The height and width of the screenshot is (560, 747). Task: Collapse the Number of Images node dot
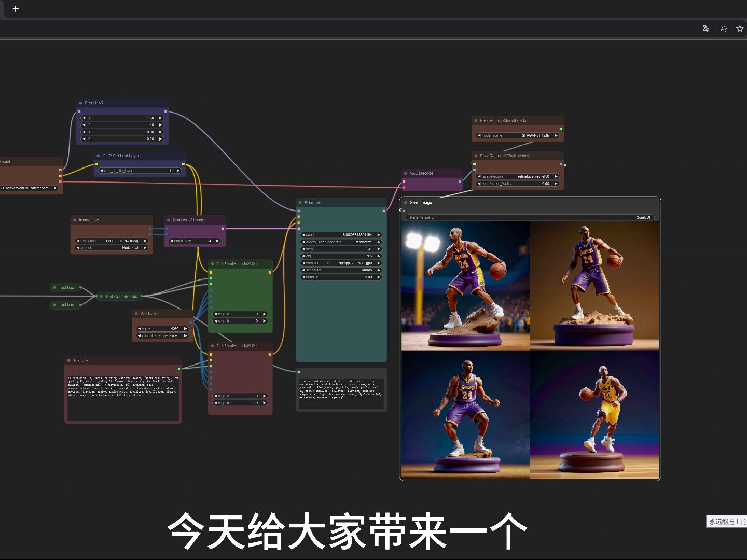(169, 220)
